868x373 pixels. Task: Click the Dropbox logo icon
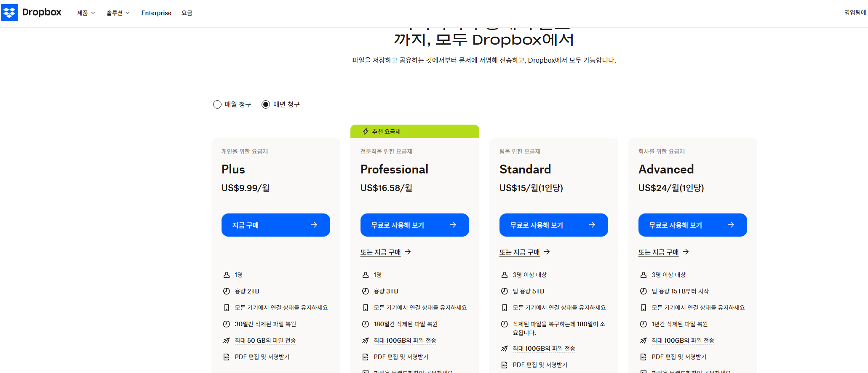coord(9,13)
